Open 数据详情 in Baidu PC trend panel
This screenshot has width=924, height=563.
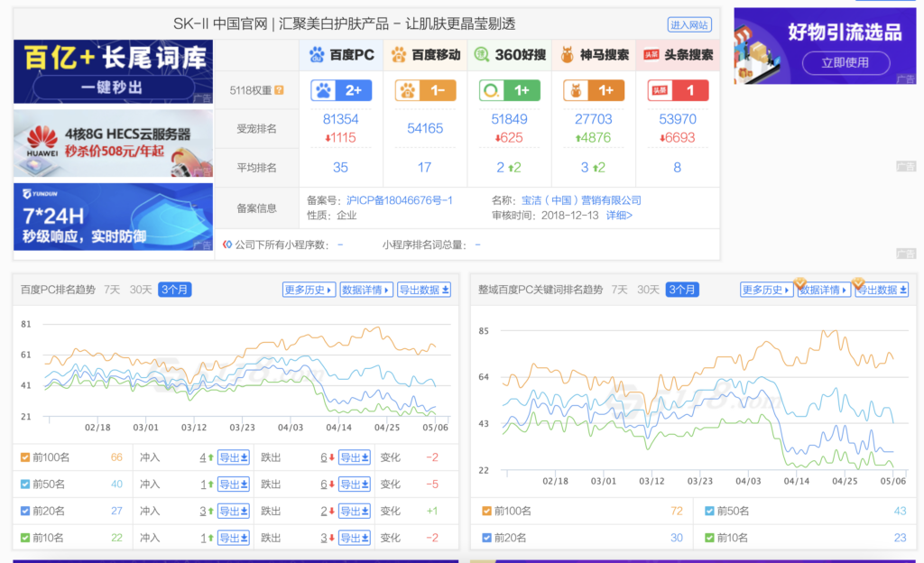(x=366, y=290)
